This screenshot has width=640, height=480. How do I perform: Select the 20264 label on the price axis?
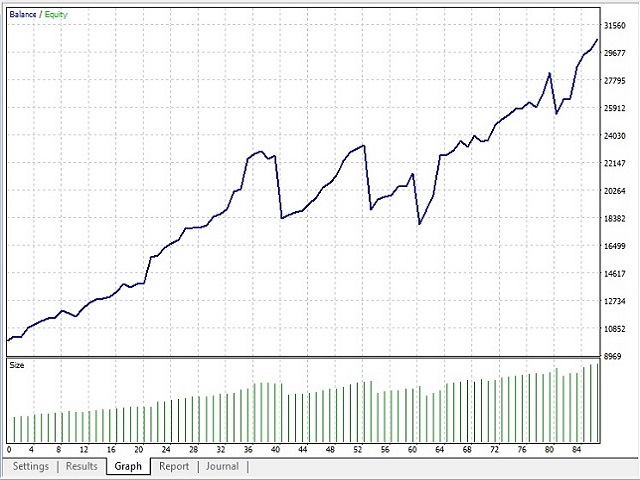click(617, 191)
